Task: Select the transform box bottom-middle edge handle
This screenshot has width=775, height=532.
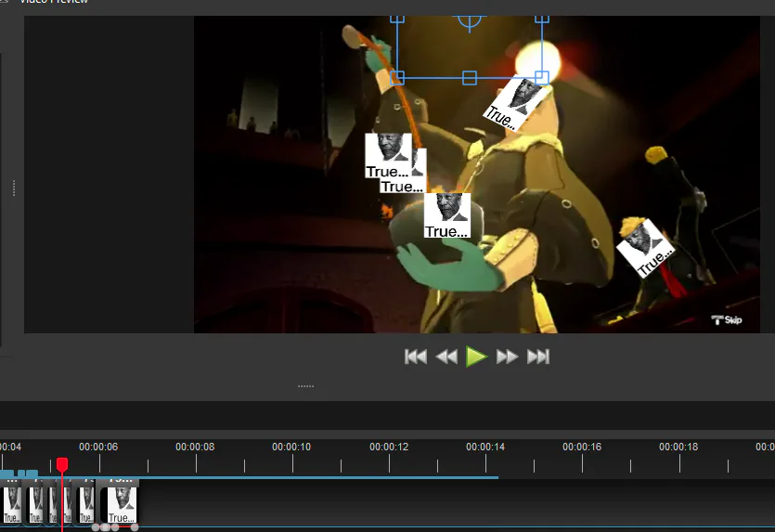Action: click(470, 78)
